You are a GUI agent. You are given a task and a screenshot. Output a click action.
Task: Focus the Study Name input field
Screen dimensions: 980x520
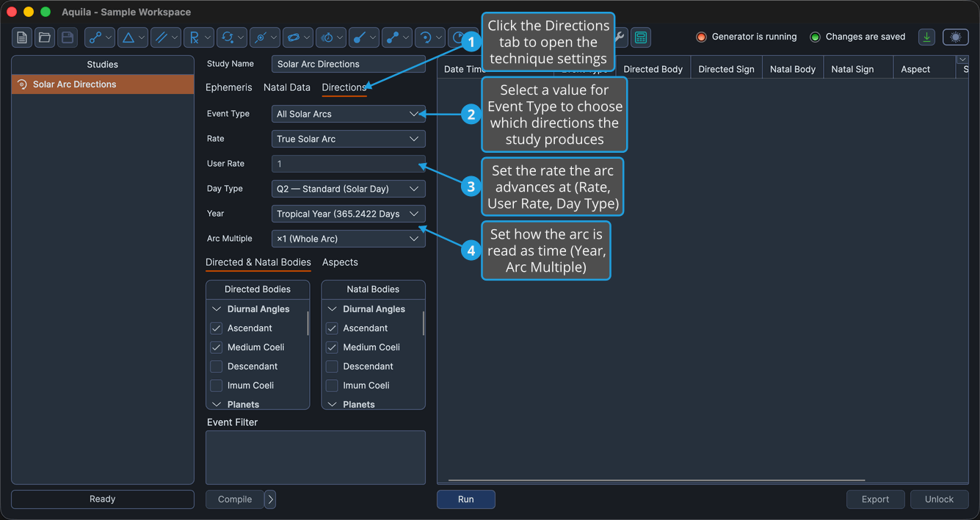pyautogui.click(x=348, y=64)
